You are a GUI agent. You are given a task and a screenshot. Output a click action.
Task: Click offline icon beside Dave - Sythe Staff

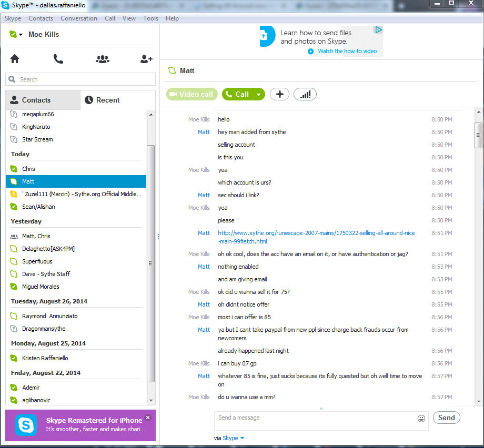coord(14,274)
